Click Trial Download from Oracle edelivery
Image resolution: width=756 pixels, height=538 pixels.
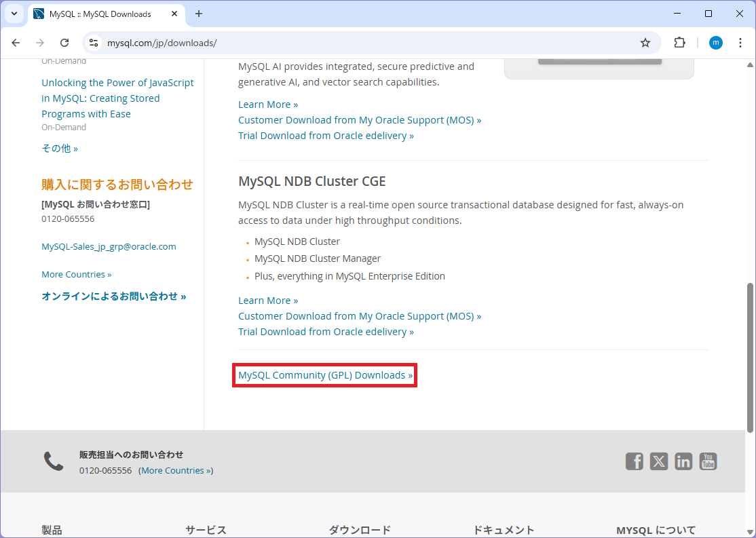click(x=326, y=331)
